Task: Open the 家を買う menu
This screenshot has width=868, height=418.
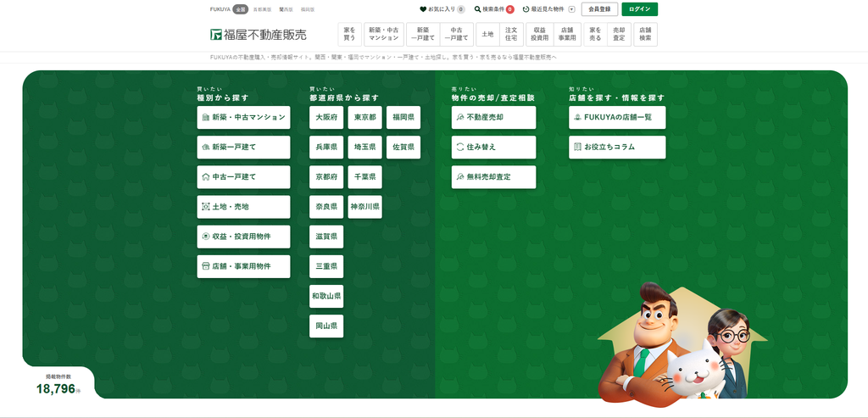Action: coord(349,34)
